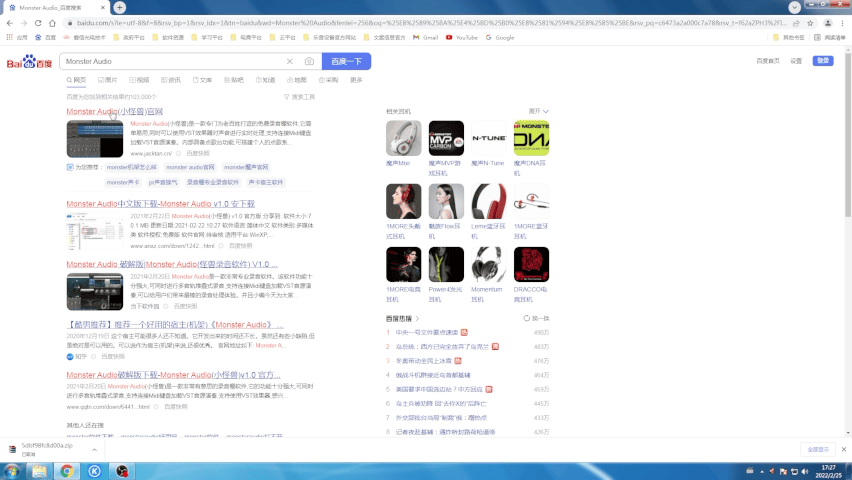The width and height of the screenshot is (852, 480).
Task: Select the 资讯 search tab
Action: (x=171, y=80)
